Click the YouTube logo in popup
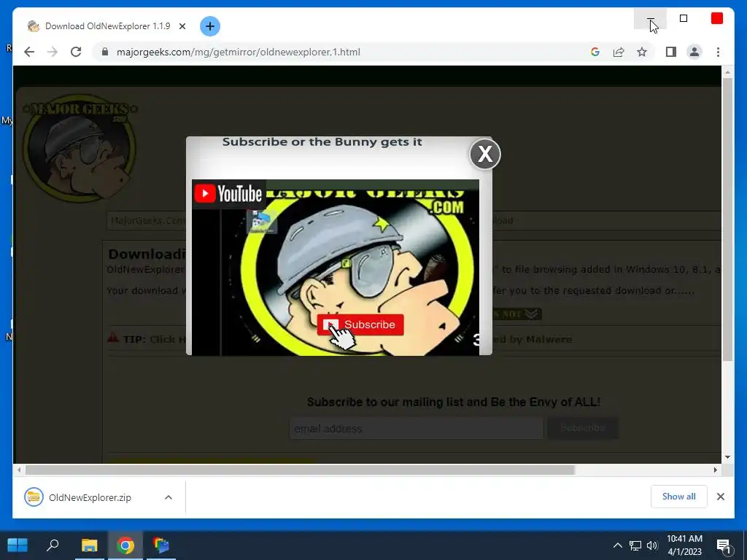747x560 pixels. pos(228,194)
